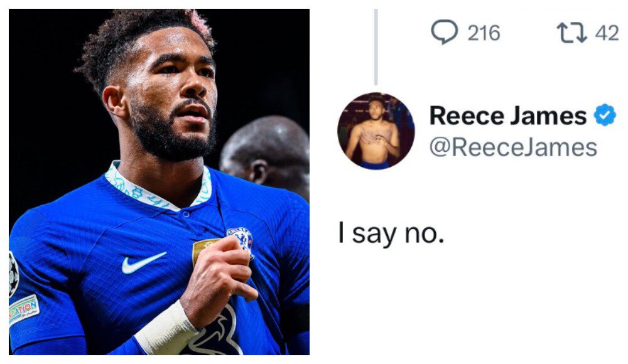628x364 pixels.
Task: Click the colorful foundation sleeve patch
Action: click(24, 309)
